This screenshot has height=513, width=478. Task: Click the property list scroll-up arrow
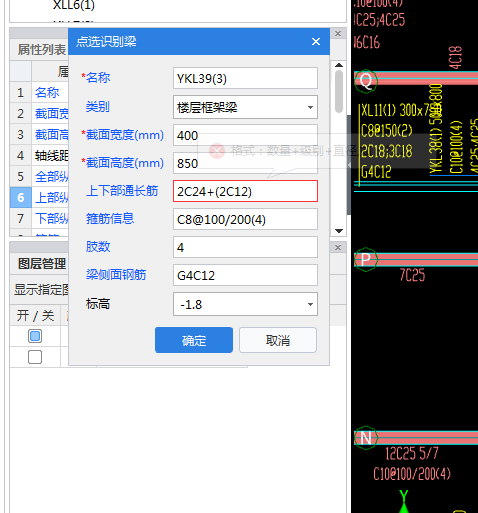(339, 65)
